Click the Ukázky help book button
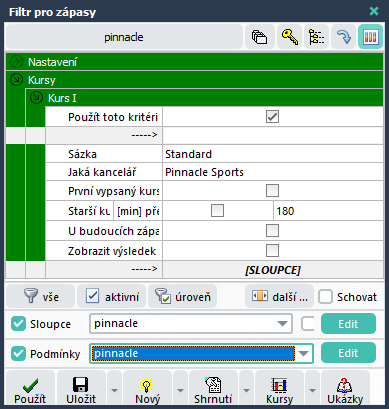389x409 pixels. [x=345, y=389]
